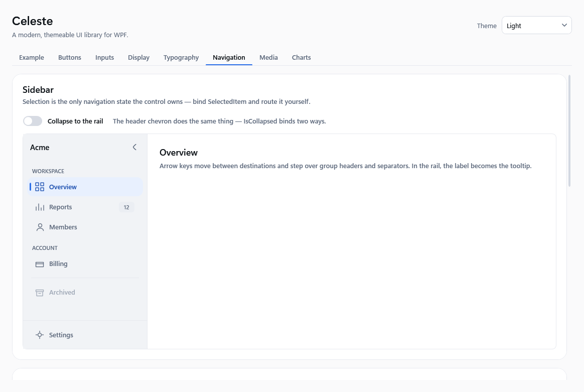Screen dimensions: 584x392
Task: Select the Reports label in sidebar
Action: tap(60, 207)
